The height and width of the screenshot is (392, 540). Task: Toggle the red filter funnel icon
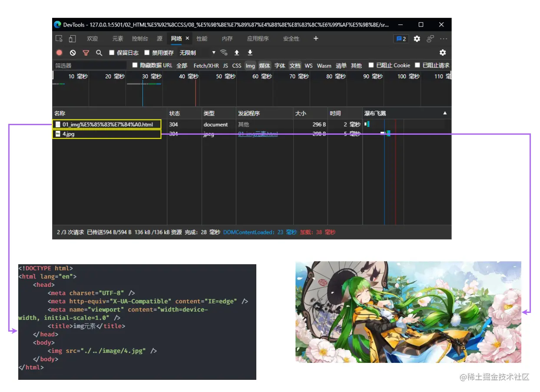pyautogui.click(x=86, y=53)
